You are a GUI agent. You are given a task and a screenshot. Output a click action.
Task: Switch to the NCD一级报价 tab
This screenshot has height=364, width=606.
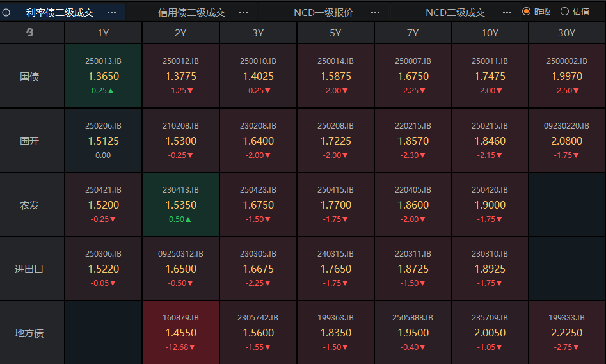pos(324,13)
